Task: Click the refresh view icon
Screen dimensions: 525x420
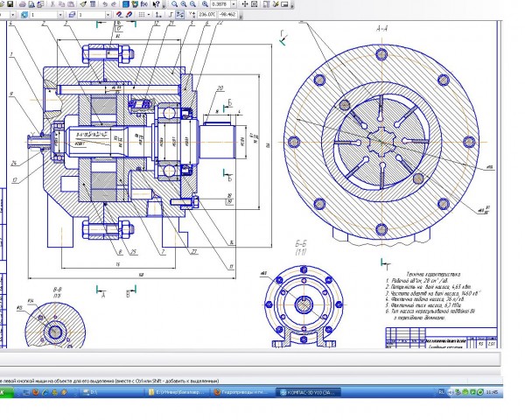Action: point(276,4)
